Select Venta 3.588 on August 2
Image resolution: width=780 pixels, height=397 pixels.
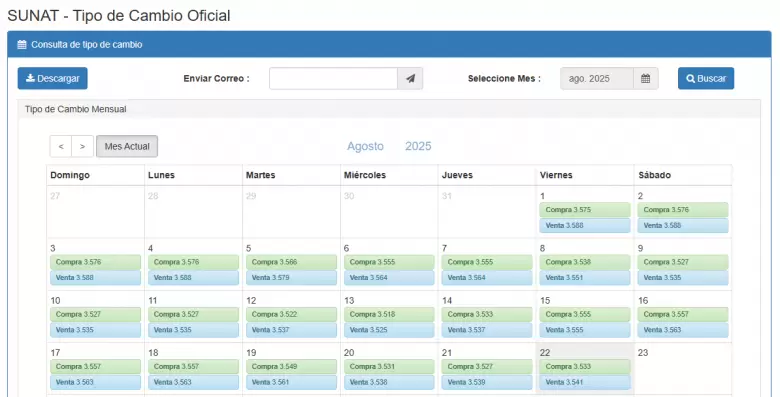pyautogui.click(x=683, y=225)
